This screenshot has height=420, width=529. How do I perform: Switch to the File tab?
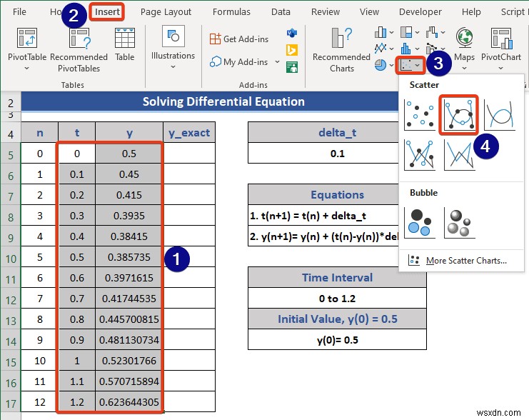click(x=19, y=12)
